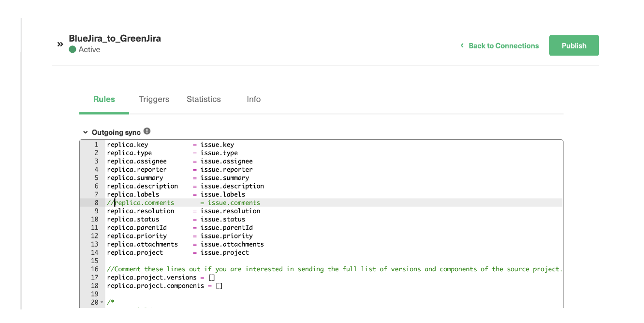The width and height of the screenshot is (644, 323).
Task: Click replica.parentId on line 11
Action: (x=137, y=227)
